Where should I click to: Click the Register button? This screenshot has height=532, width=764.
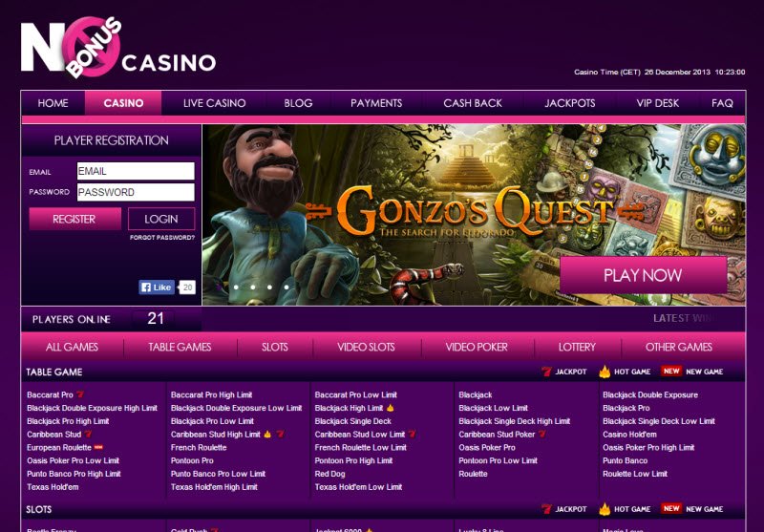coord(74,220)
